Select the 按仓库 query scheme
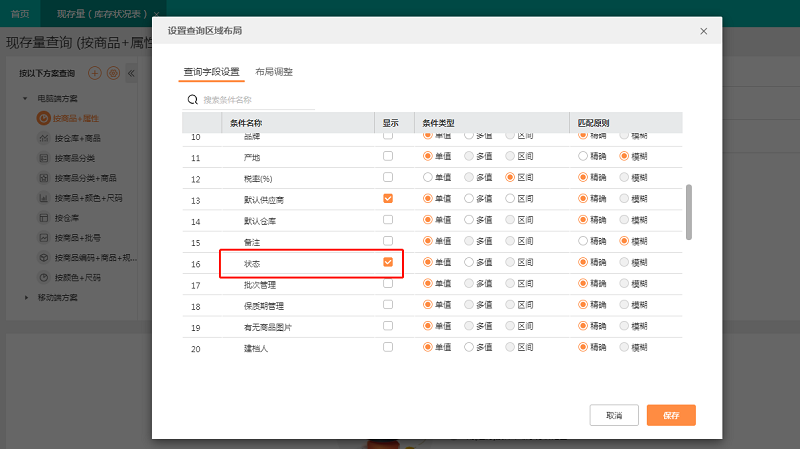Screen dimensions: 800x449 67,218
